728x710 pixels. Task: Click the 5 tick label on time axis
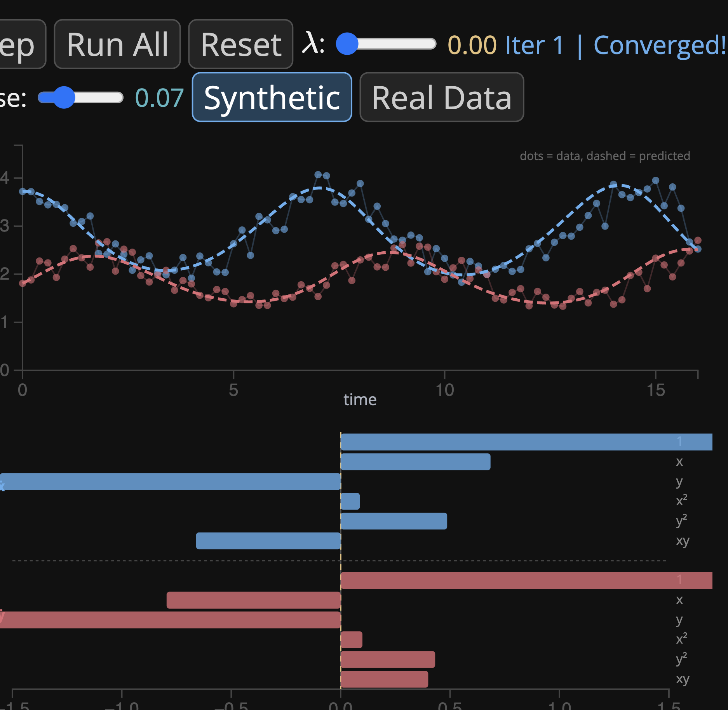(233, 390)
